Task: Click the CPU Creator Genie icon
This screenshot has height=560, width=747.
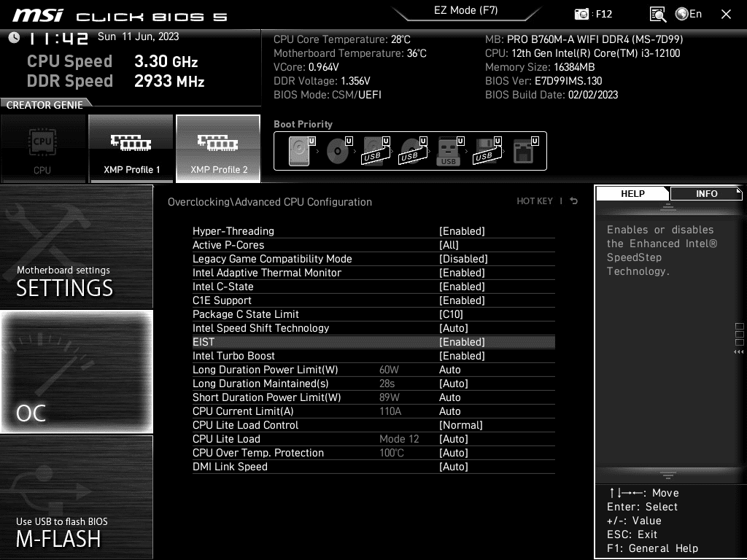Action: tap(43, 149)
